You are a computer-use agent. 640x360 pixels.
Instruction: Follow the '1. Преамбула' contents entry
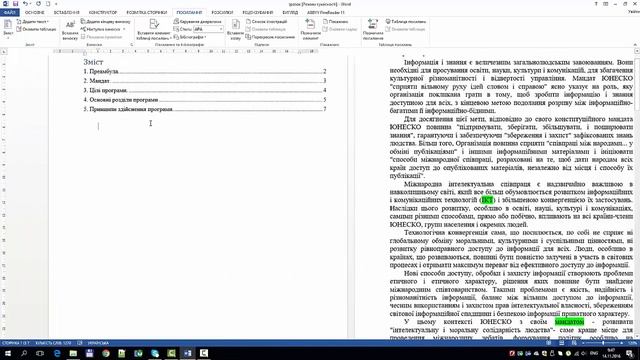205,71
